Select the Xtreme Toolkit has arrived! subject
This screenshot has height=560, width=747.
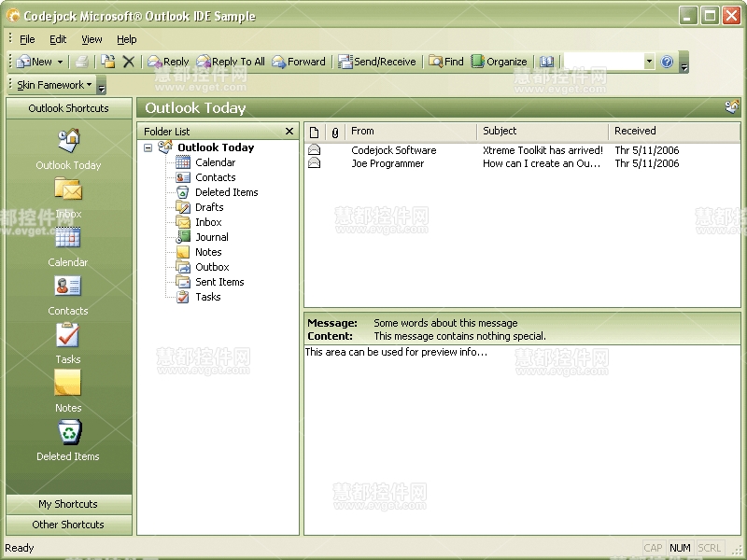tap(543, 150)
